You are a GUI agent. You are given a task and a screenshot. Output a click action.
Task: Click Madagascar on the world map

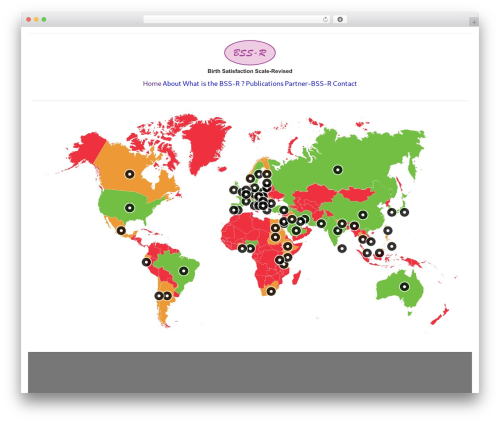(297, 278)
